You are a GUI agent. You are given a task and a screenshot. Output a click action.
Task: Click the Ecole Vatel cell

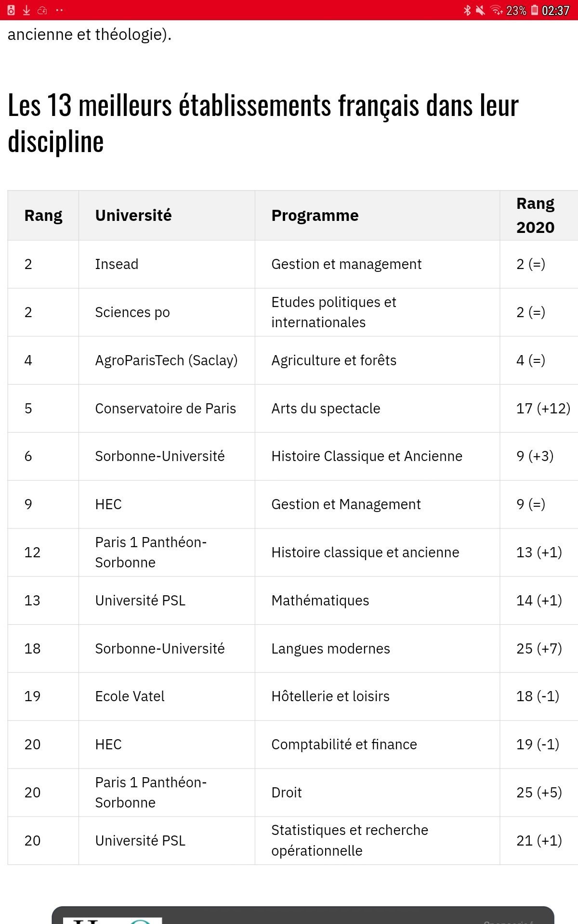130,696
